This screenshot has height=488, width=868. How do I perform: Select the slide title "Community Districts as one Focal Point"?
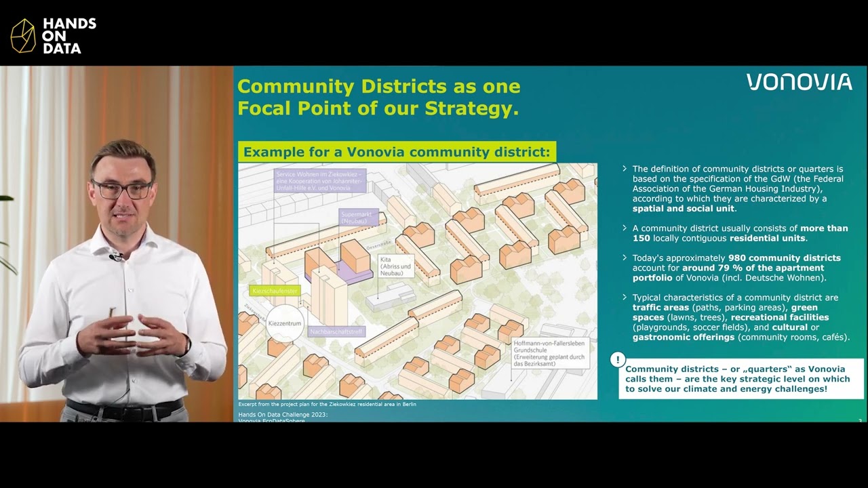tap(378, 97)
